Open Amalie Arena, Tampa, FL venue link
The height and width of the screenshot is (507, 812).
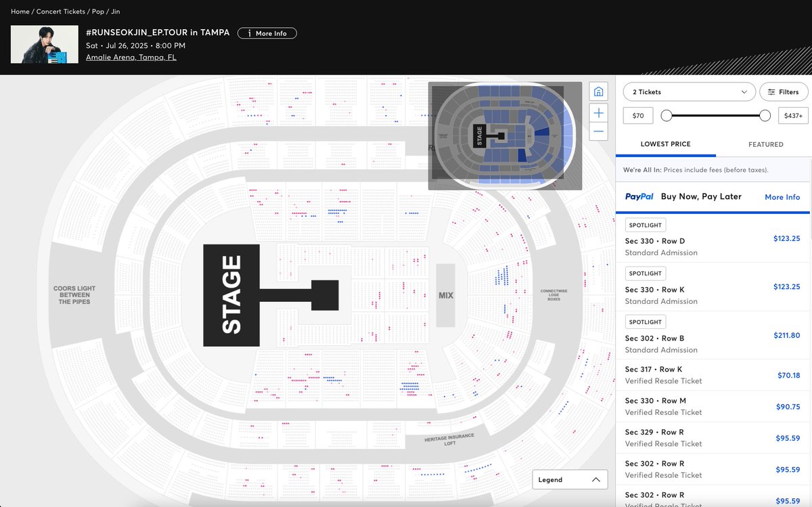pos(131,58)
